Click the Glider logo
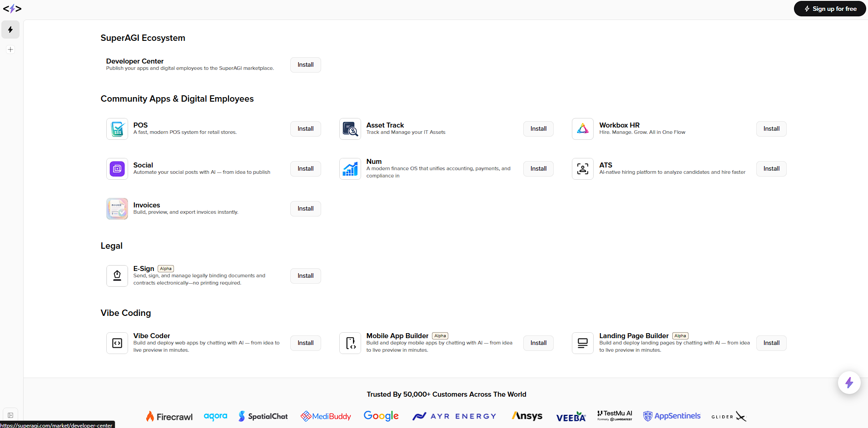The height and width of the screenshot is (428, 868). pos(729,416)
